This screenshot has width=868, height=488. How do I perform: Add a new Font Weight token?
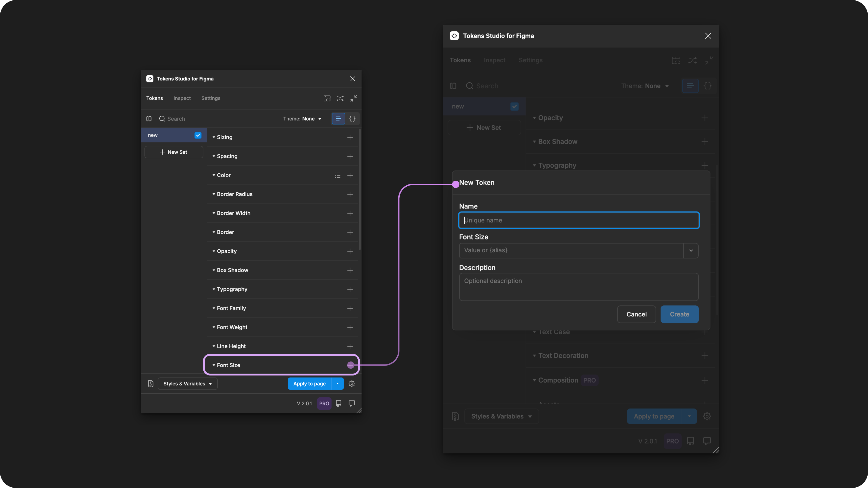350,327
